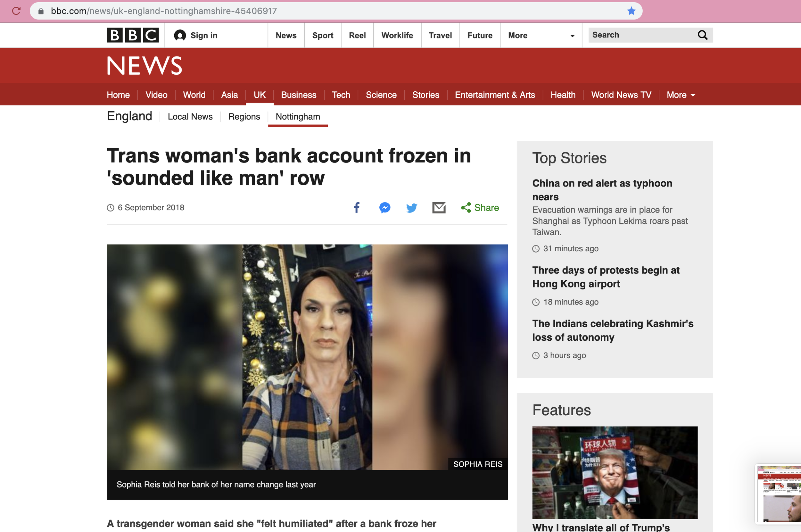Open Why I translate Trump's feature link
This screenshot has width=801, height=532.
(601, 528)
